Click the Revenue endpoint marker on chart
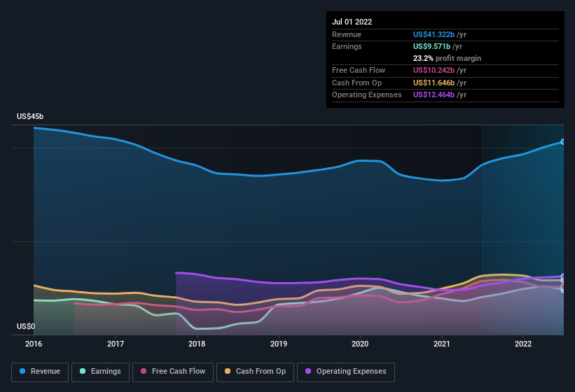 (x=563, y=142)
